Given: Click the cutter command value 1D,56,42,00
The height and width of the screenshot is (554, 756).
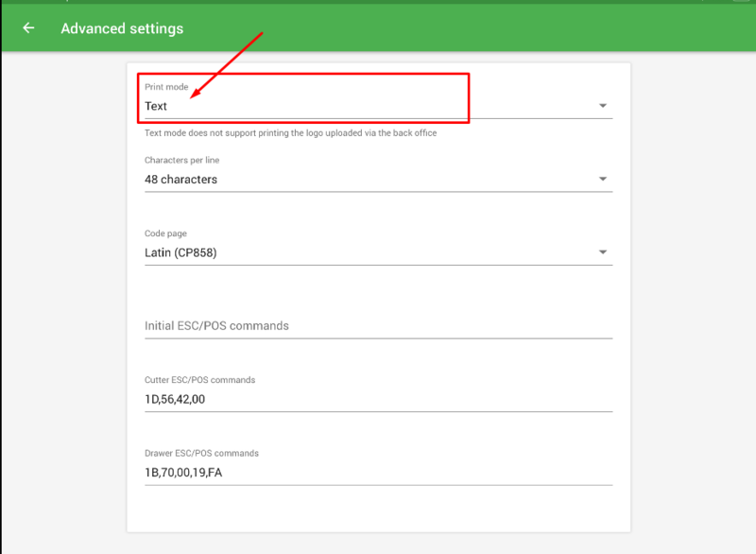Looking at the screenshot, I should click(x=175, y=399).
